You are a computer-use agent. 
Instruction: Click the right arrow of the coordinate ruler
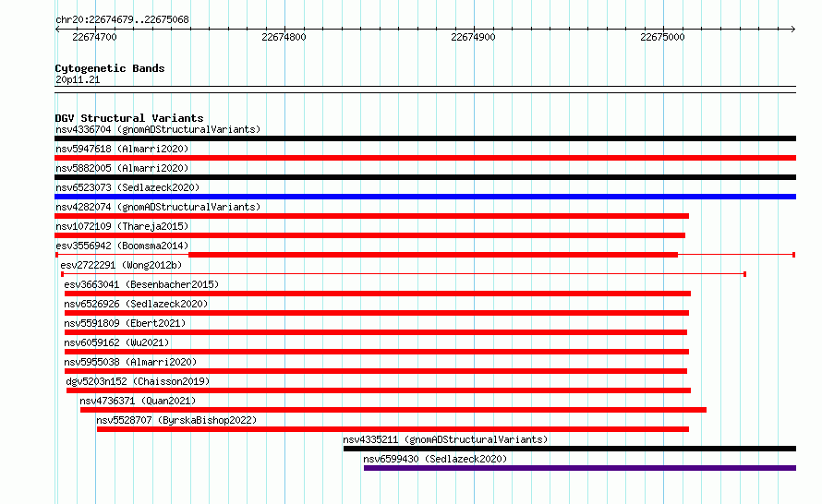[793, 29]
